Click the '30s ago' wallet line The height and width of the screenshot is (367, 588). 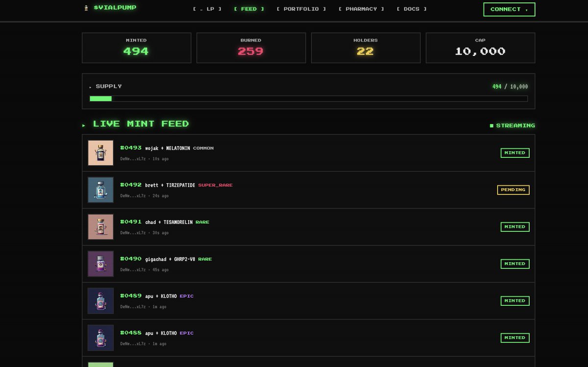[x=145, y=233]
